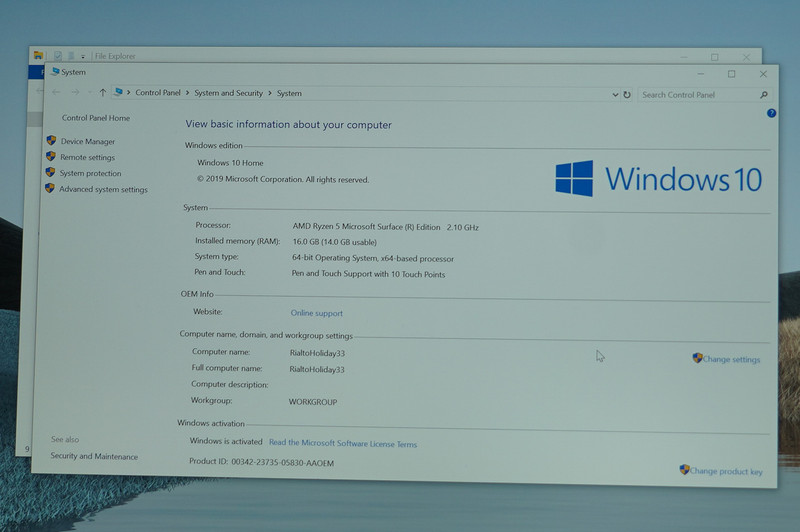Open System protection settings

coord(90,173)
